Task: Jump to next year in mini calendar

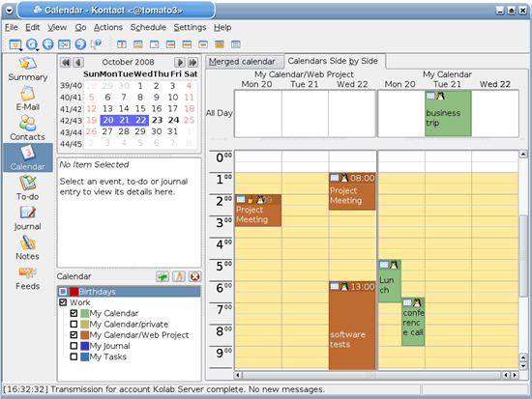Action: (x=192, y=63)
